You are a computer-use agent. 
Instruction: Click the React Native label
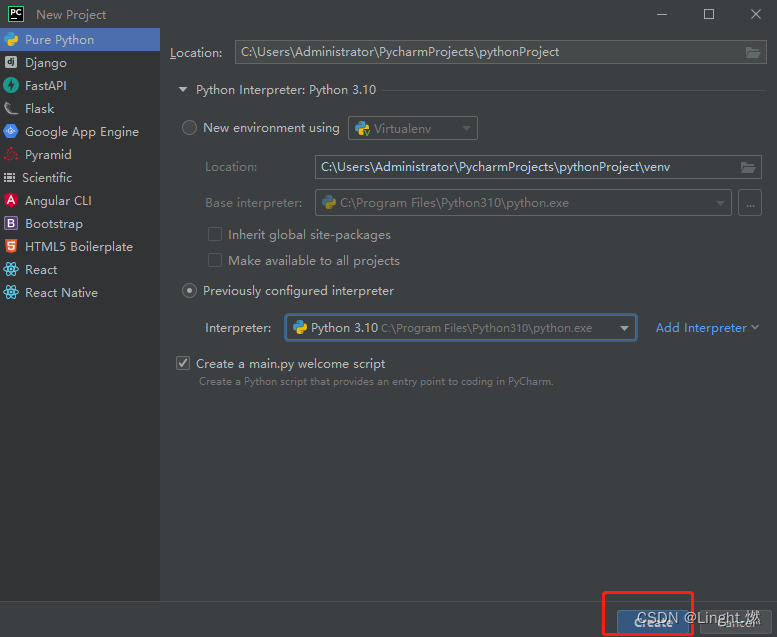click(x=61, y=292)
